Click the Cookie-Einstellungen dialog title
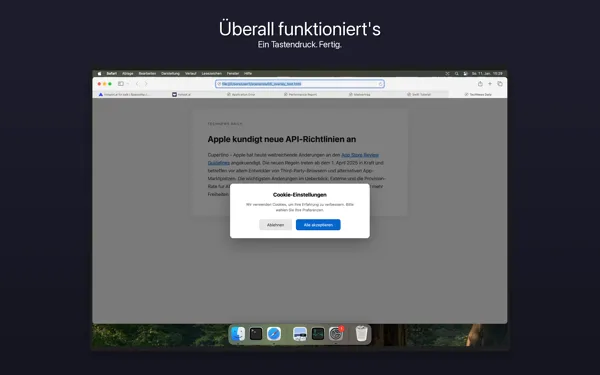The width and height of the screenshot is (600, 375). [x=300, y=195]
